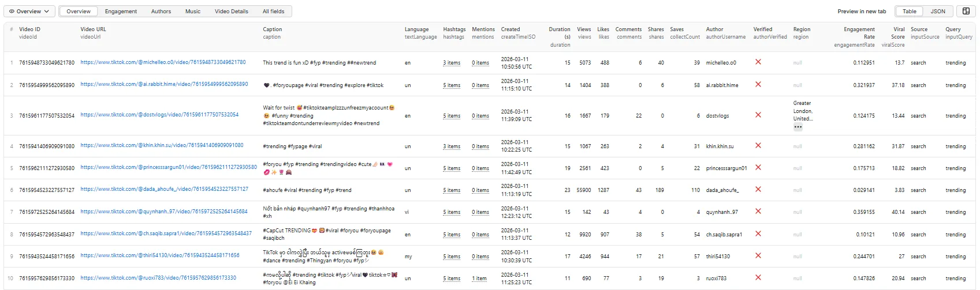Select the Table view toggle
Image resolution: width=980 pixels, height=290 pixels.
pyautogui.click(x=910, y=11)
